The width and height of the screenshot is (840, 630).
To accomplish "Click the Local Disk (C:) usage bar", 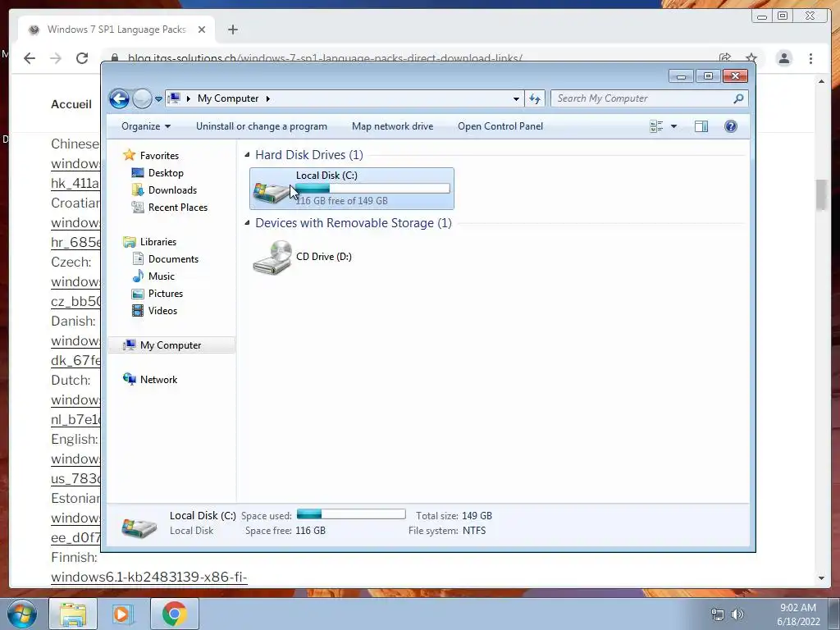I will coord(372,188).
